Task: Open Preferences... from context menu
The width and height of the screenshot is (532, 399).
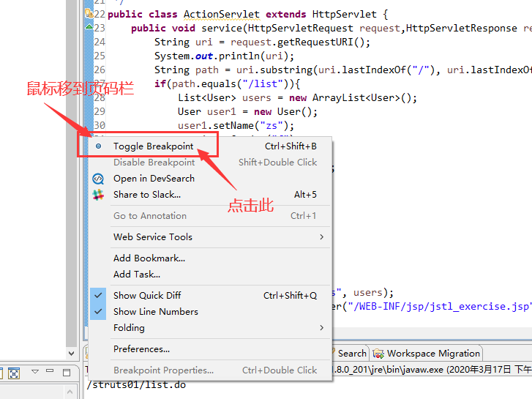Action: click(210, 348)
